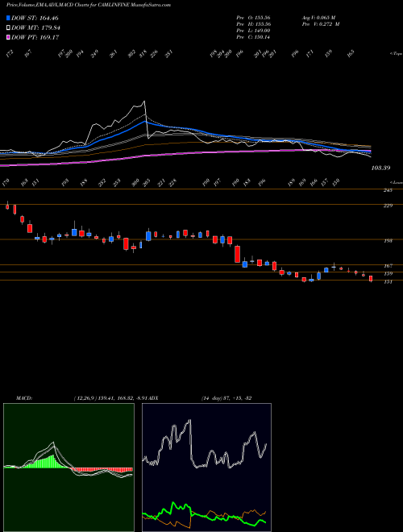The width and height of the screenshot is (403, 532).
Task: Click the 159 price level label
Action: pyautogui.click(x=388, y=274)
